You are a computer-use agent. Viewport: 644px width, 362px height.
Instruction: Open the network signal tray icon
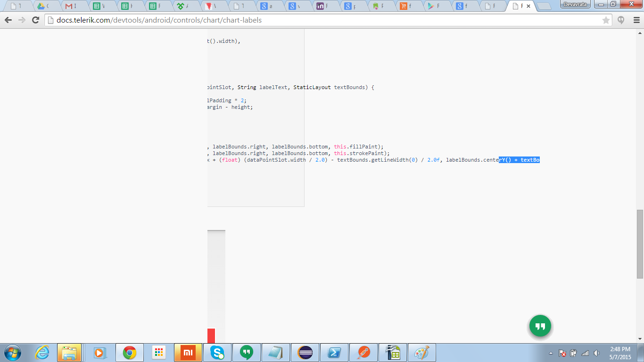585,353
